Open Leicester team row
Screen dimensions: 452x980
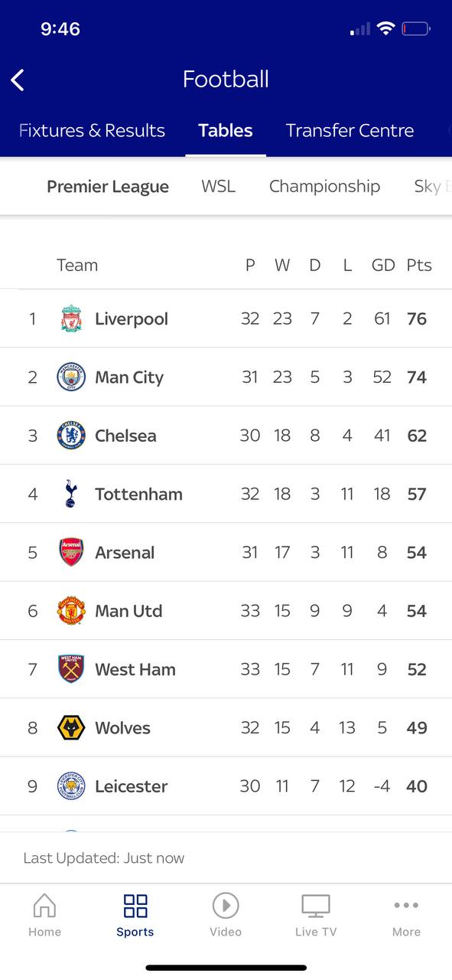tap(226, 786)
